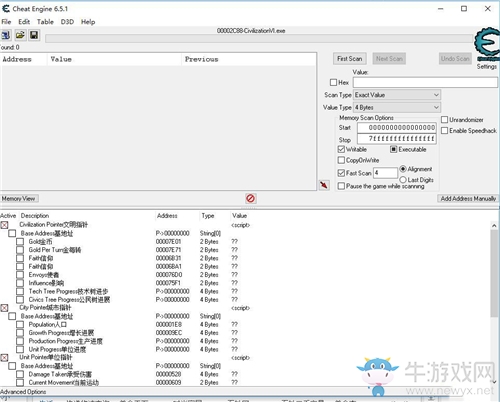Viewport: 500px width, 402px height.
Task: Click the Type column header
Action: point(208,216)
